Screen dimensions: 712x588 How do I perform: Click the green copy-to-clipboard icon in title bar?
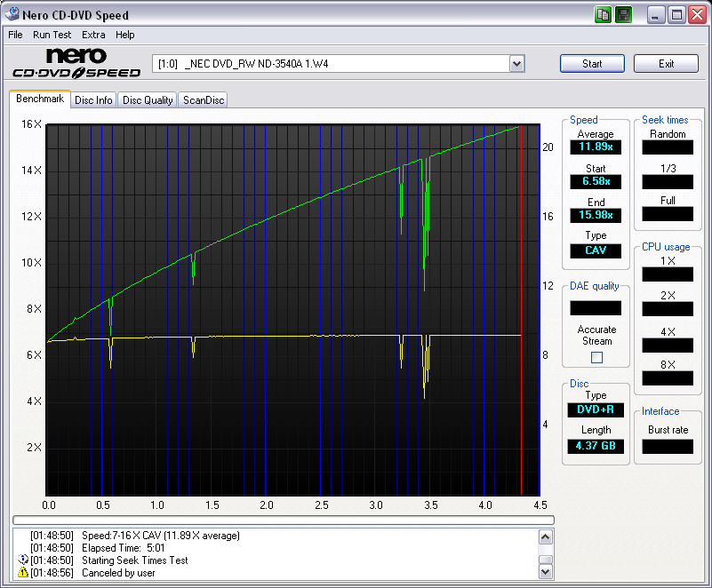click(603, 15)
